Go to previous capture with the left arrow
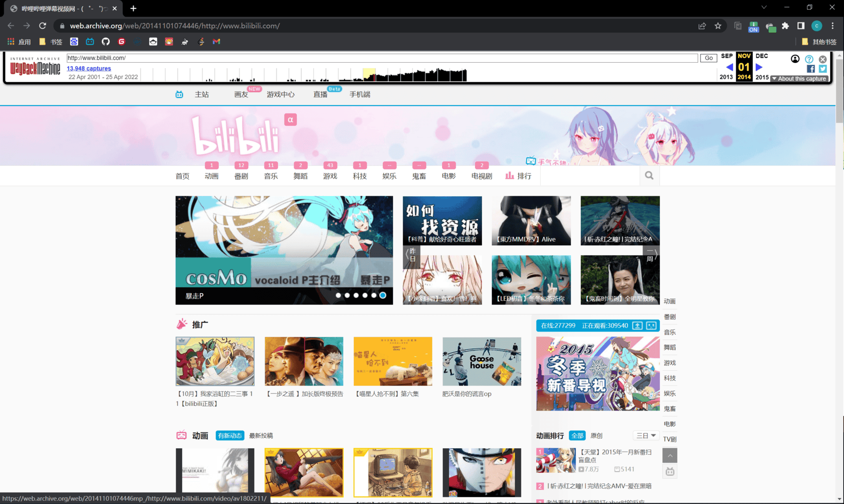 729,67
